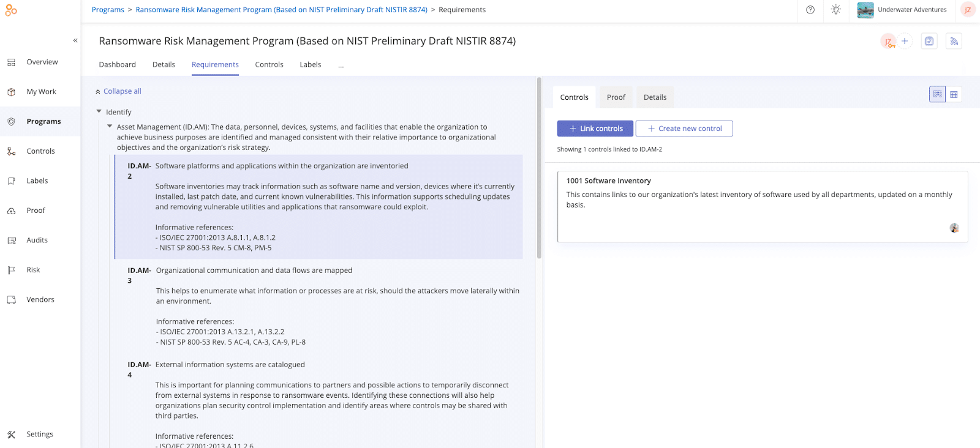Viewport: 980px width, 448px height.
Task: Open the JZ user avatar menu
Action: (968, 10)
